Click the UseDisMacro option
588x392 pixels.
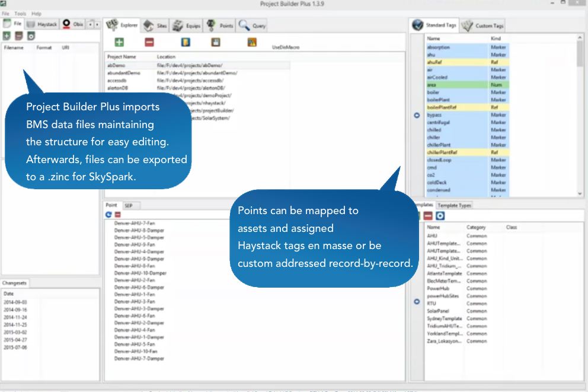click(x=286, y=47)
